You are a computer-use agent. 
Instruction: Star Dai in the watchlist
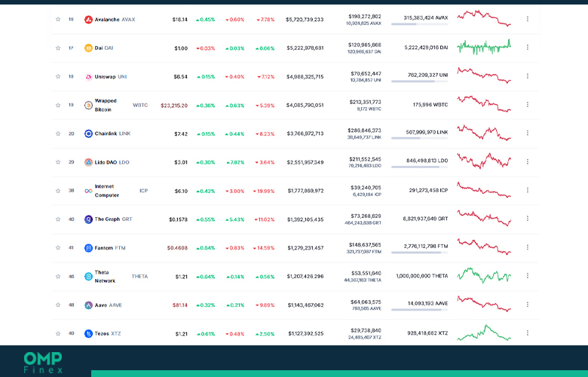[58, 48]
